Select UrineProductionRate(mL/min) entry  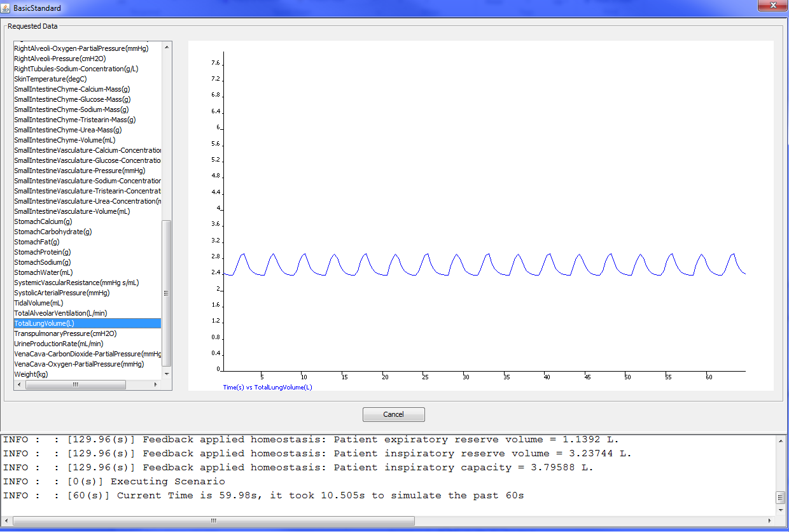[x=59, y=344]
